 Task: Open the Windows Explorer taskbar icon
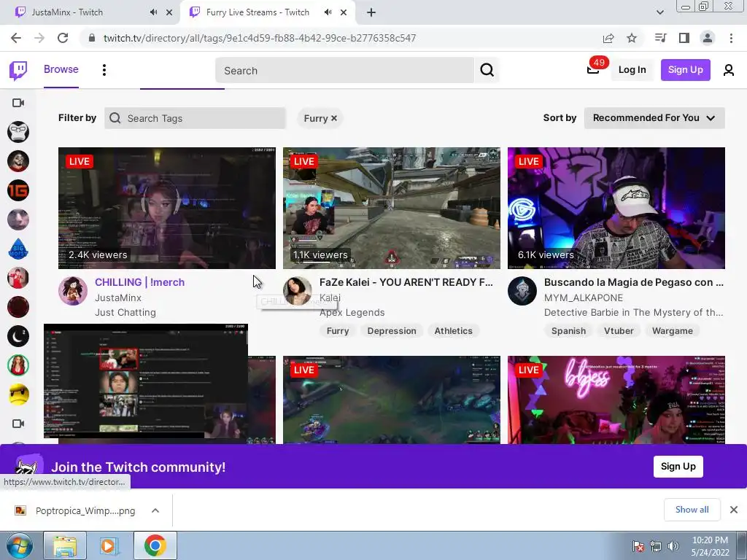65,545
